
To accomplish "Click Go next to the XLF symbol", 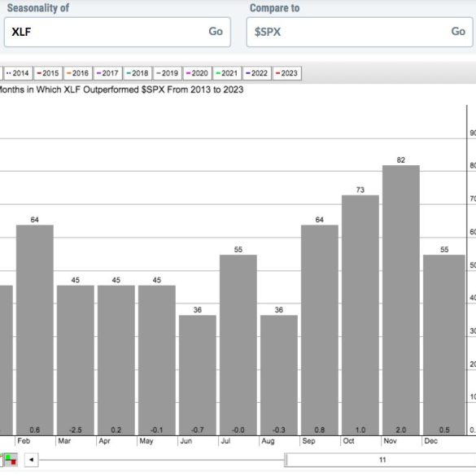I will click(216, 32).
